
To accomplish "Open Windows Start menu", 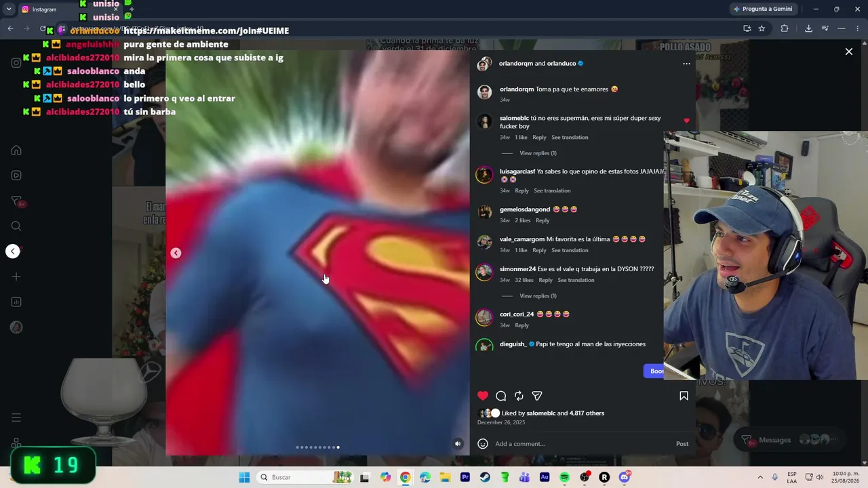I will point(244,477).
